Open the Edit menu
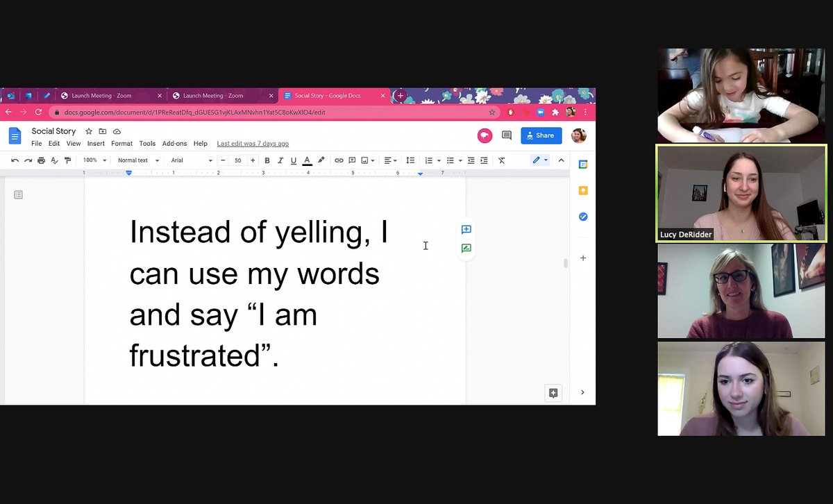Screen dimensions: 833x504 click(x=54, y=144)
